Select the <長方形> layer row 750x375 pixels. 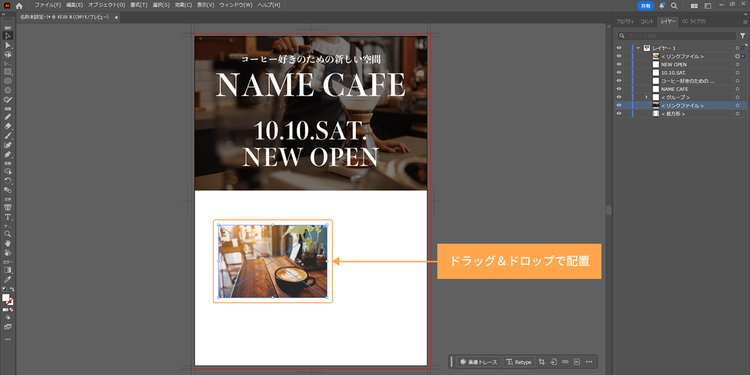pyautogui.click(x=681, y=114)
